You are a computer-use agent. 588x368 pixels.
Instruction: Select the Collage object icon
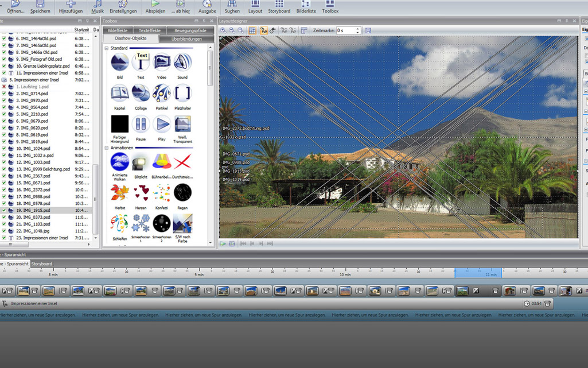tap(141, 93)
